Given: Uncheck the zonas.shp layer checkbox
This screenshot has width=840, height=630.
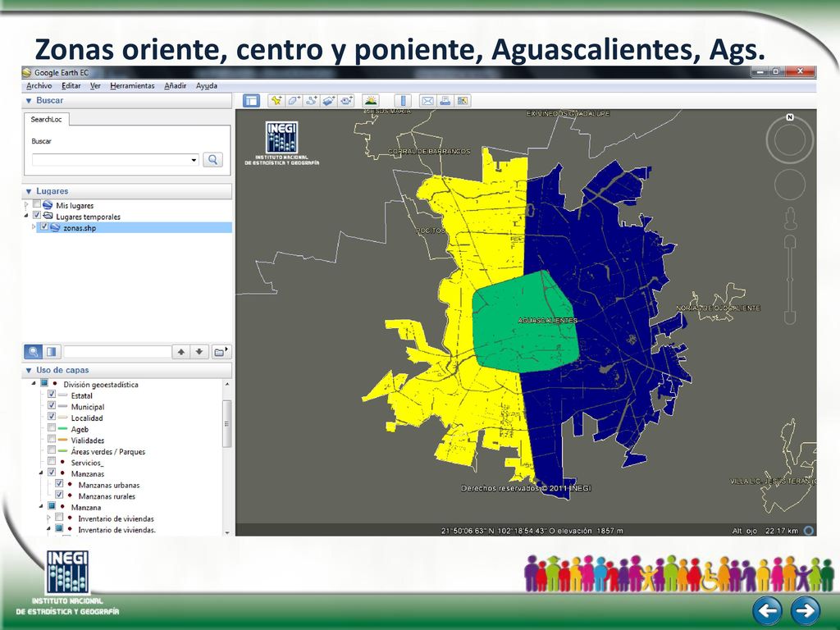Looking at the screenshot, I should coord(44,226).
